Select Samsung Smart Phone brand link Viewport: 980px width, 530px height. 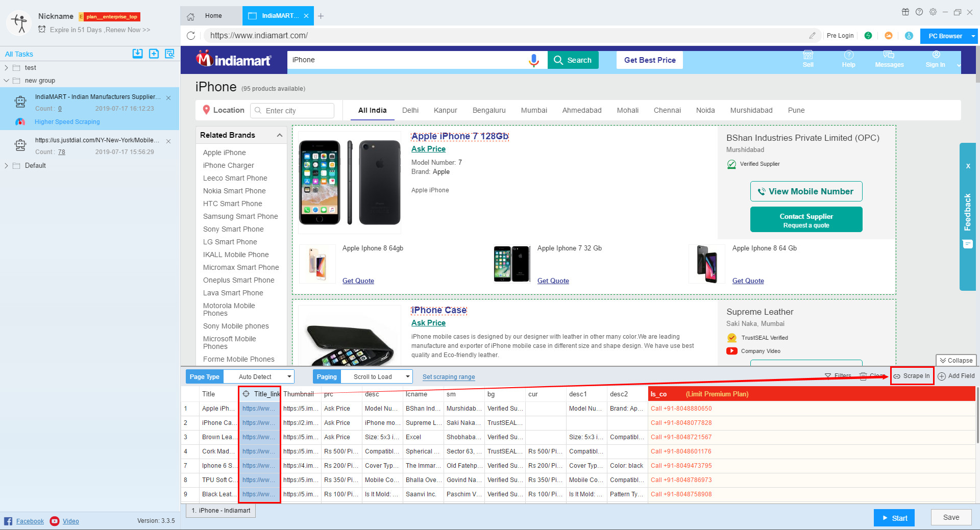coord(240,216)
